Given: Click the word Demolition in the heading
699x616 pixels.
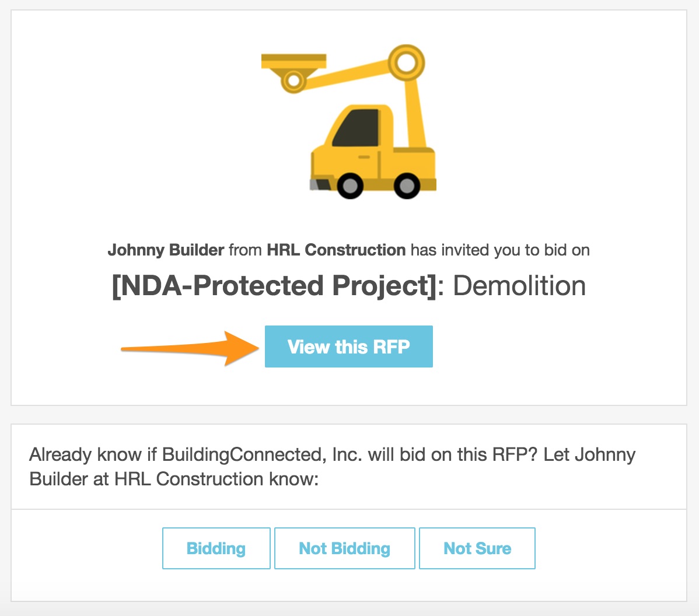Looking at the screenshot, I should click(519, 286).
